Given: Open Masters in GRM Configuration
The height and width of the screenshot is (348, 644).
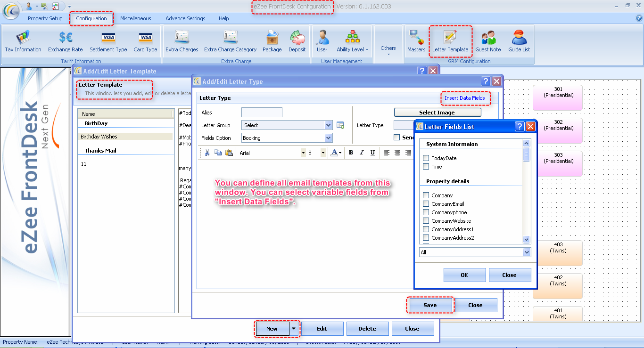Looking at the screenshot, I should click(416, 41).
